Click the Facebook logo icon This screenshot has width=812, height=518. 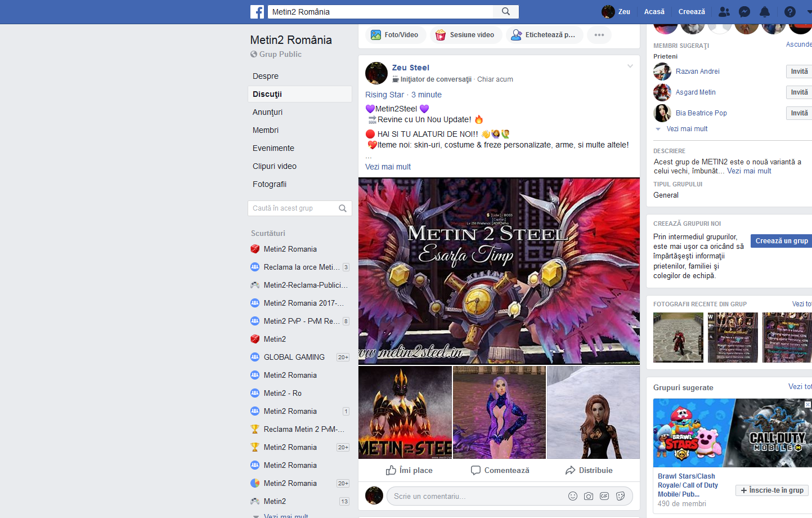[257, 11]
